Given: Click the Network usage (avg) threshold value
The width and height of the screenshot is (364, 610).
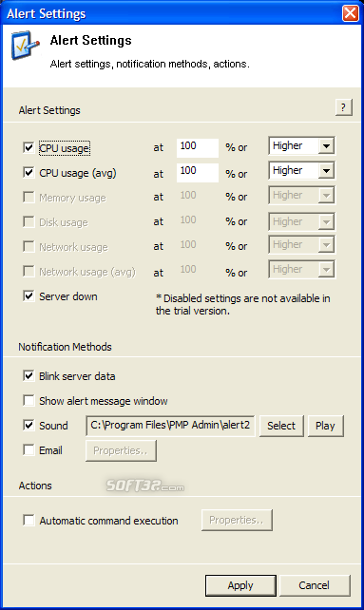Looking at the screenshot, I should (x=188, y=269).
